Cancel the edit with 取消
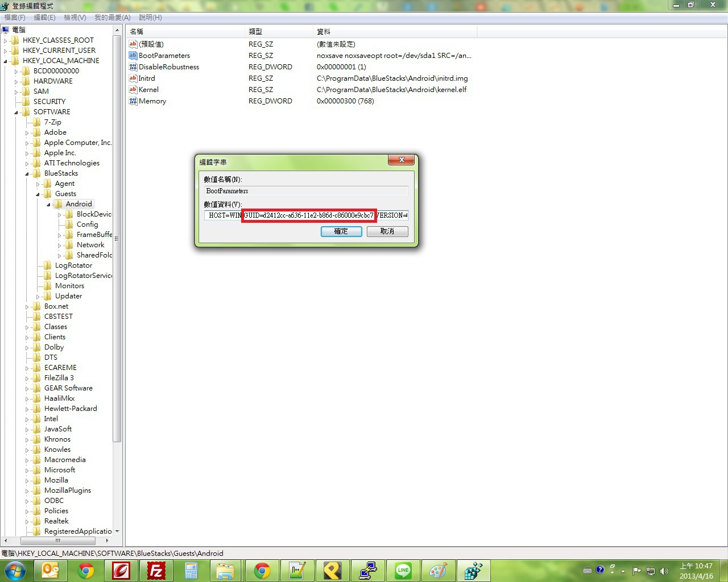Viewport: 728px width, 582px height. pos(387,231)
